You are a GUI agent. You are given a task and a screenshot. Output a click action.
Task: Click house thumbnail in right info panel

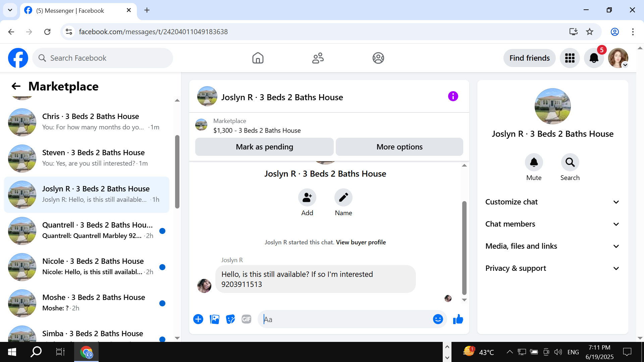point(552,106)
